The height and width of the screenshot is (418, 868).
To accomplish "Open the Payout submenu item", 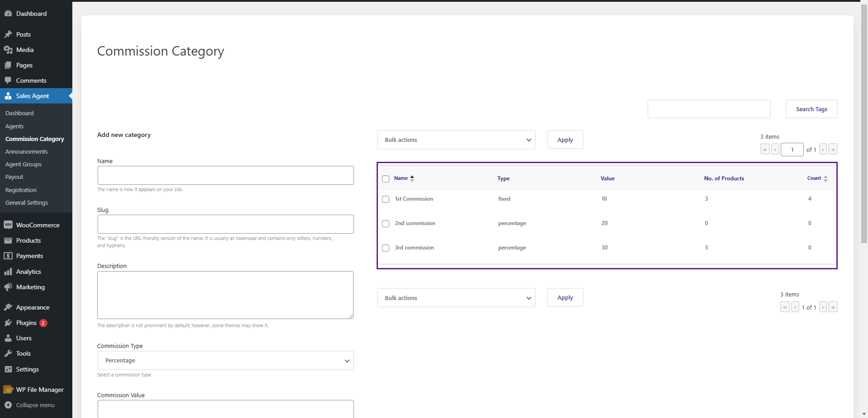I will coord(14,177).
